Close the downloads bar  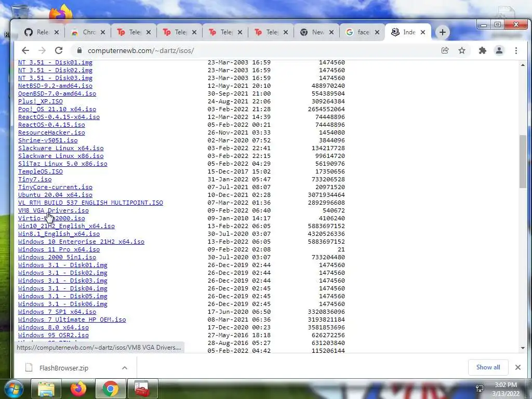click(x=518, y=367)
